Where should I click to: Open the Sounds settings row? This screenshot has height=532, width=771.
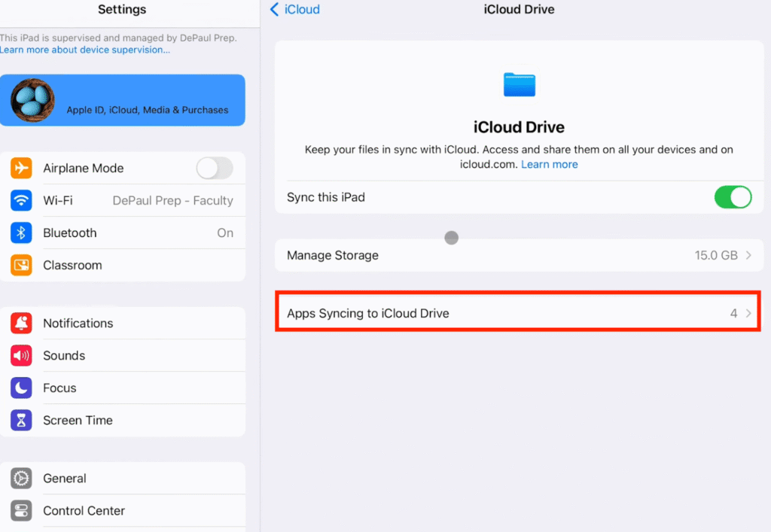point(123,356)
